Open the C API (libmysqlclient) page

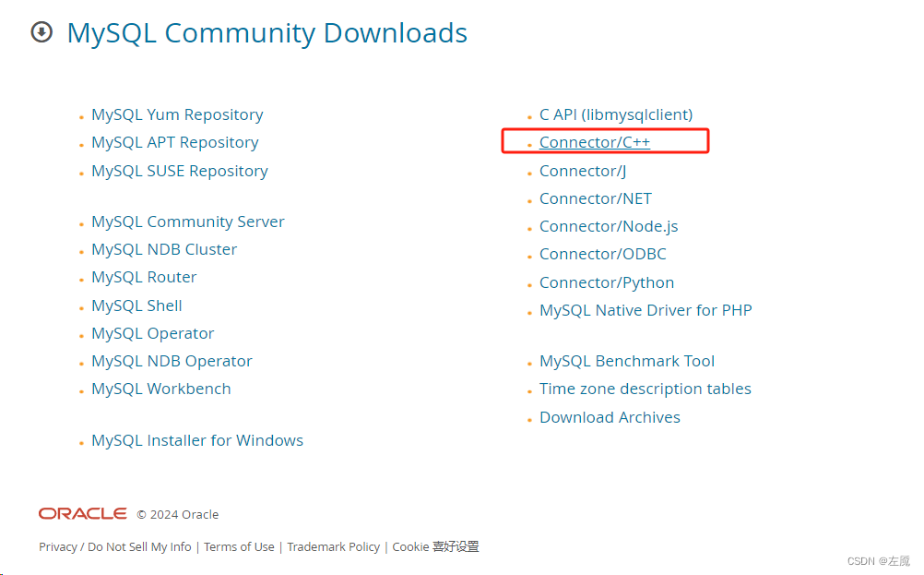point(615,114)
